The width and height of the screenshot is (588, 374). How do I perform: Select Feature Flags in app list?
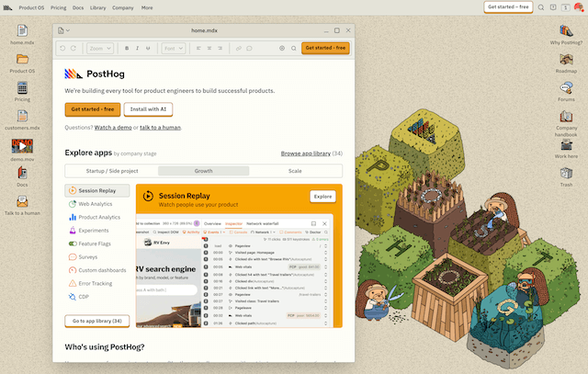tap(97, 244)
